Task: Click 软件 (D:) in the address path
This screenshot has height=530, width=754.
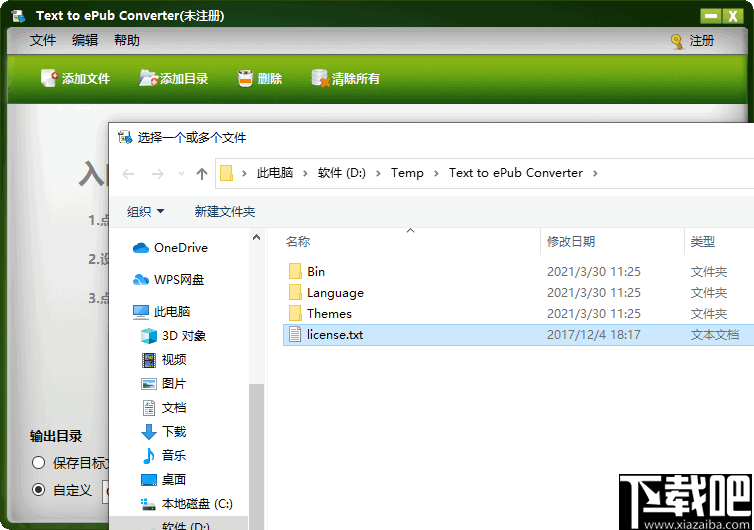Action: pyautogui.click(x=341, y=173)
